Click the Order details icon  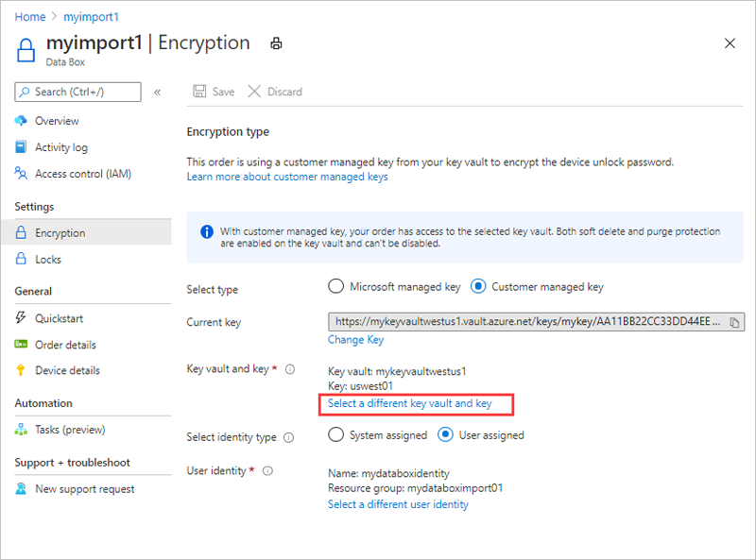pyautogui.click(x=22, y=345)
